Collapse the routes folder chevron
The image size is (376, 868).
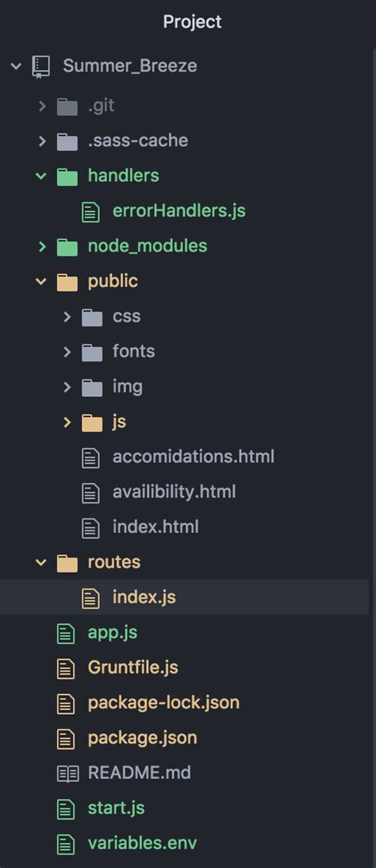click(41, 562)
